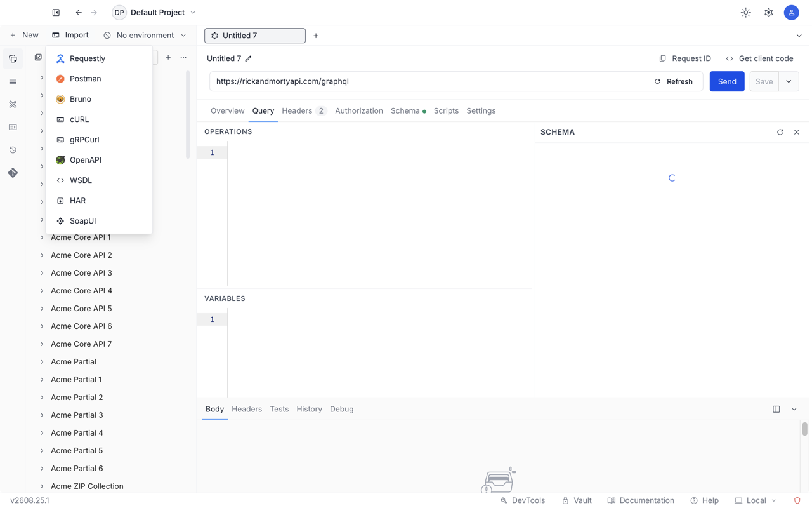Switch to the Authorization tab
This screenshot has height=508, width=812.
click(x=359, y=111)
